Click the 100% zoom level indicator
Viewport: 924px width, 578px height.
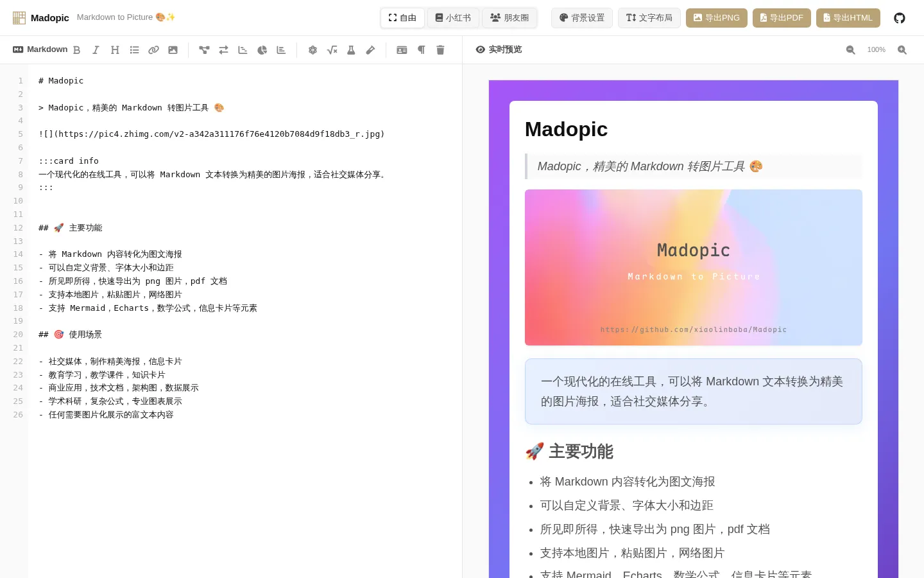click(876, 50)
